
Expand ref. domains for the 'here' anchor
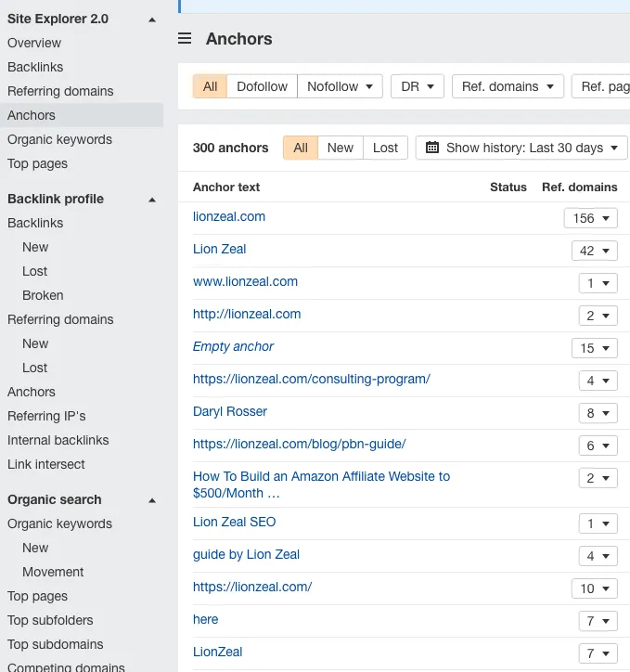pyautogui.click(x=598, y=621)
